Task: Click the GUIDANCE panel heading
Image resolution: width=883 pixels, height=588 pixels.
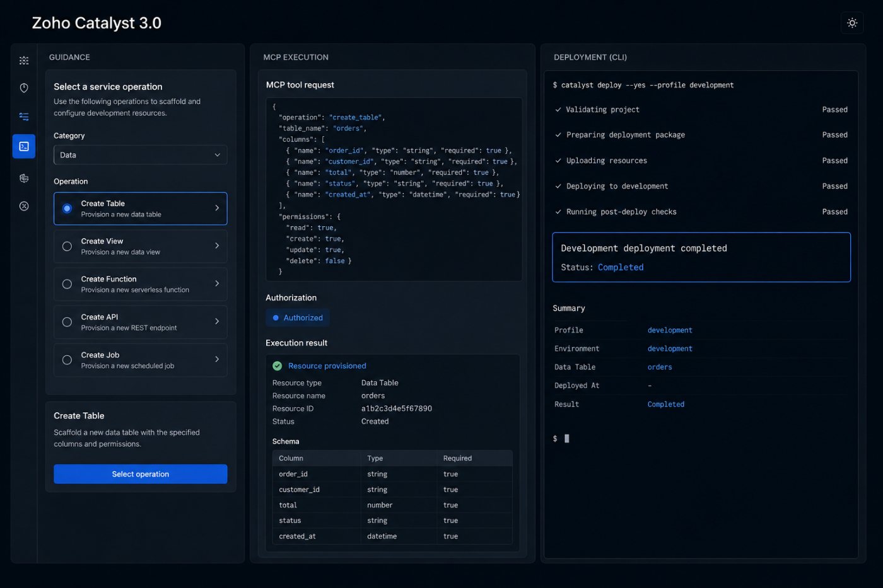Action: tap(69, 57)
